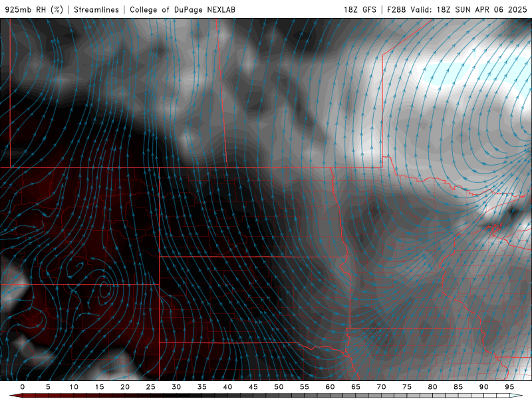
Task: Click the "925mb RH (%)" title text
Action: click(34, 9)
